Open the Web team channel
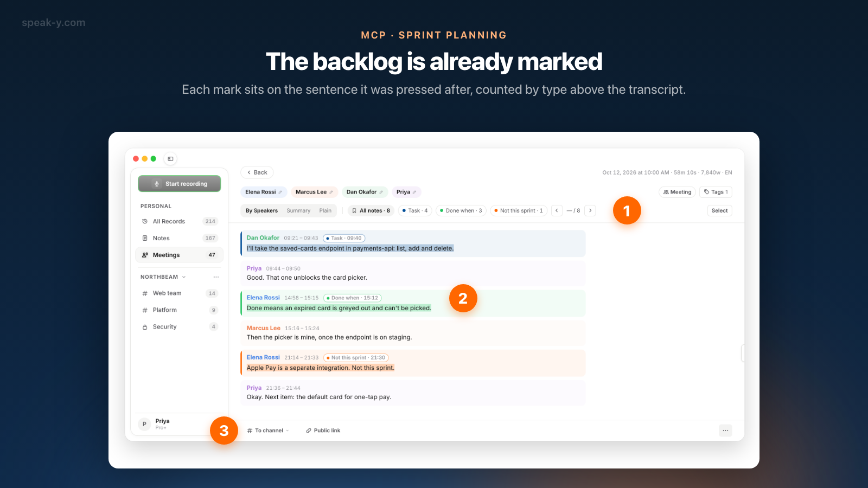Viewport: 868px width, 488px height. coord(179,293)
